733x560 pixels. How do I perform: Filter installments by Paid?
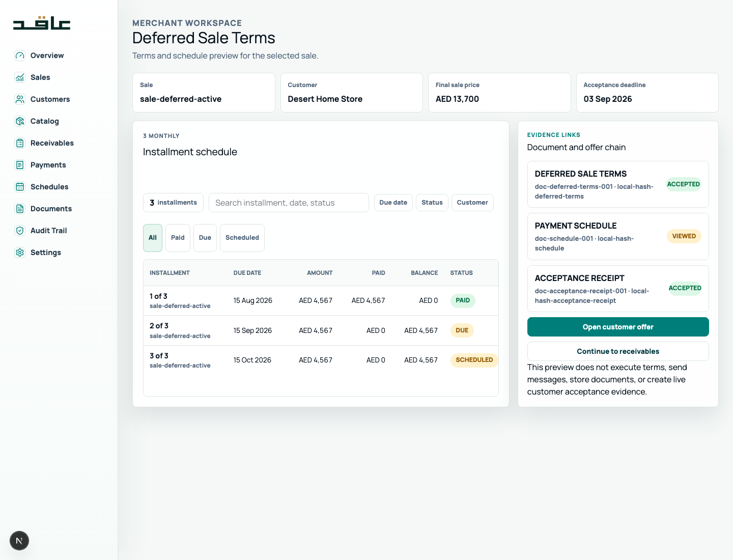point(178,238)
